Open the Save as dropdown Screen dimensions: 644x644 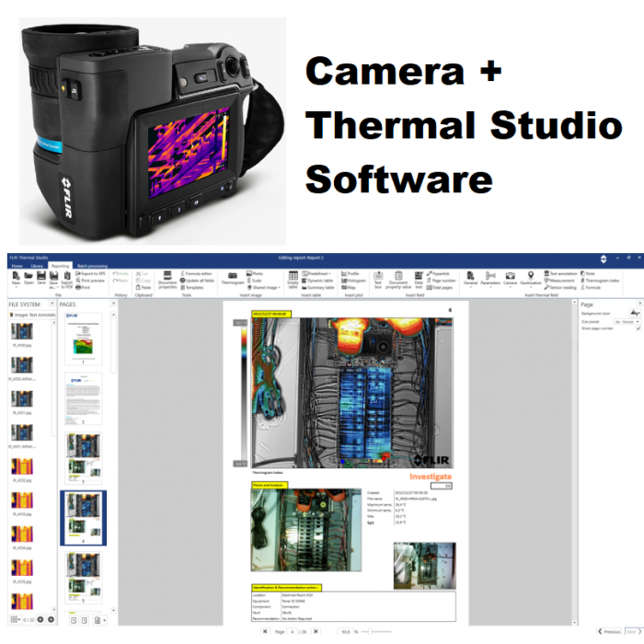pos(53,280)
